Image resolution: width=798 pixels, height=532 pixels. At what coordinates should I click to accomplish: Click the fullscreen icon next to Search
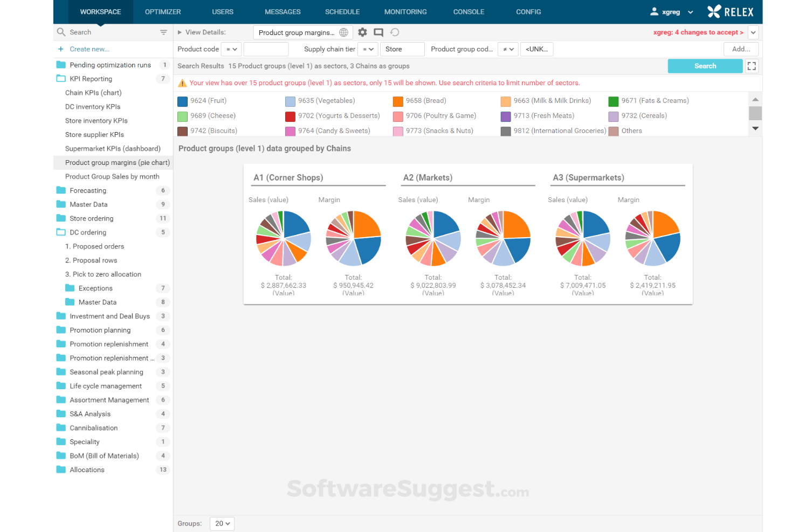click(752, 66)
